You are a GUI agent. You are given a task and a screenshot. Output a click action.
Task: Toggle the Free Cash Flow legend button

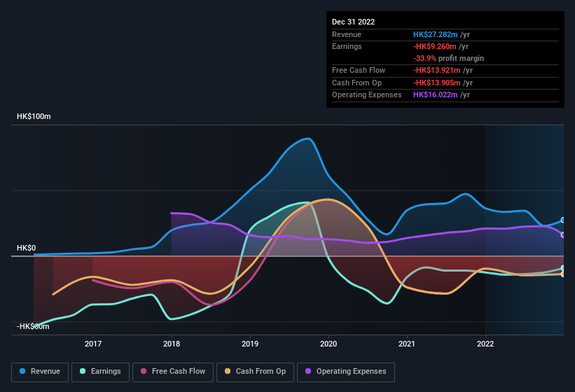(173, 372)
